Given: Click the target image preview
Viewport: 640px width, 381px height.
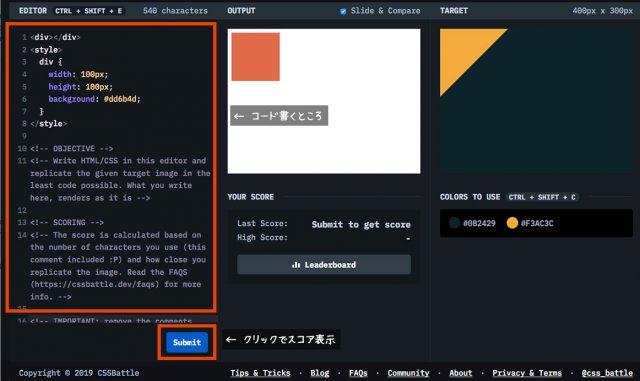Looking at the screenshot, I should pyautogui.click(x=536, y=101).
